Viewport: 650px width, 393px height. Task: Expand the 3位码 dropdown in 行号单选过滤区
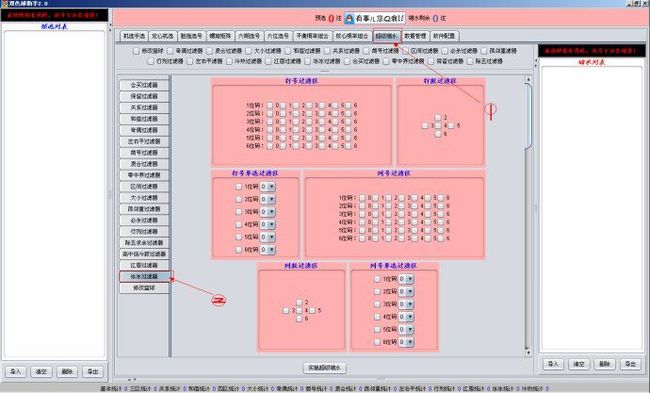(268, 212)
